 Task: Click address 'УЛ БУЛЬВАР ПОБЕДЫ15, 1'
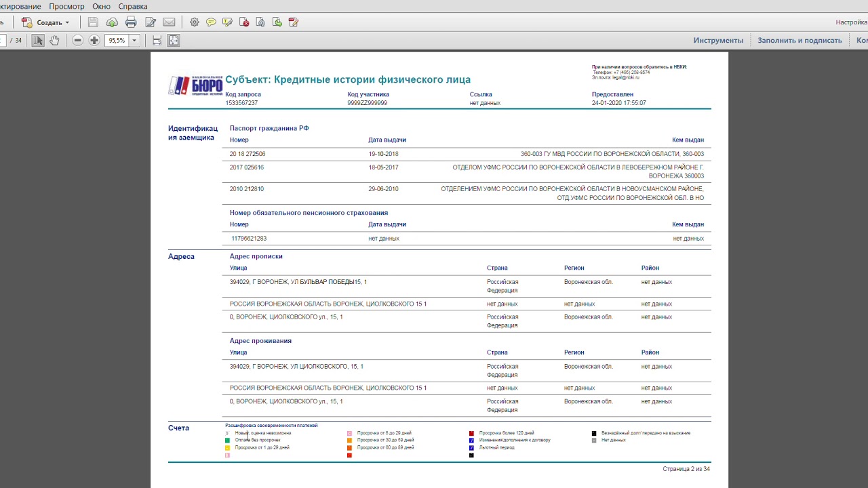[x=329, y=282]
